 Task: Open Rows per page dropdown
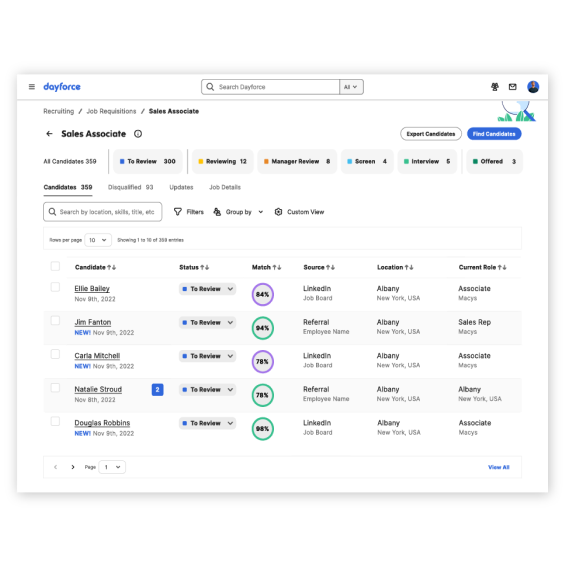pyautogui.click(x=98, y=240)
